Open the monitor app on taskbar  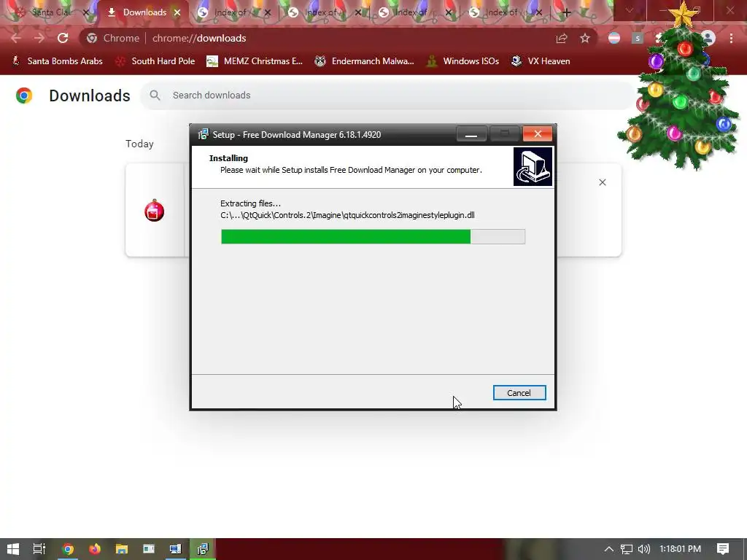click(x=176, y=549)
